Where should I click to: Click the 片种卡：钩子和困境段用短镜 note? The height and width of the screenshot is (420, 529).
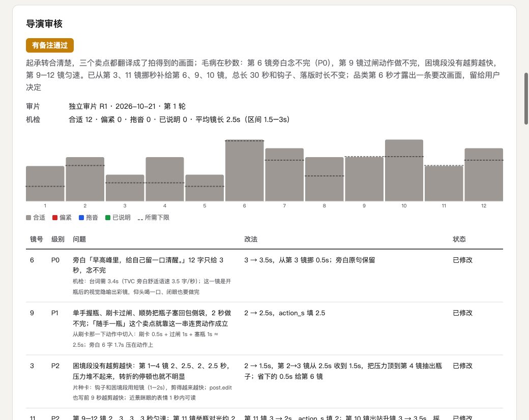(x=153, y=393)
